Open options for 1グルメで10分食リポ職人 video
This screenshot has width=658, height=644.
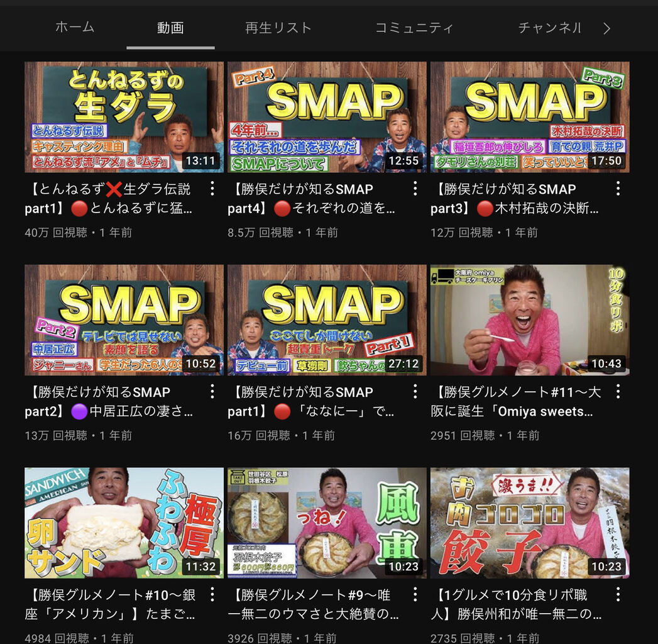[618, 594]
